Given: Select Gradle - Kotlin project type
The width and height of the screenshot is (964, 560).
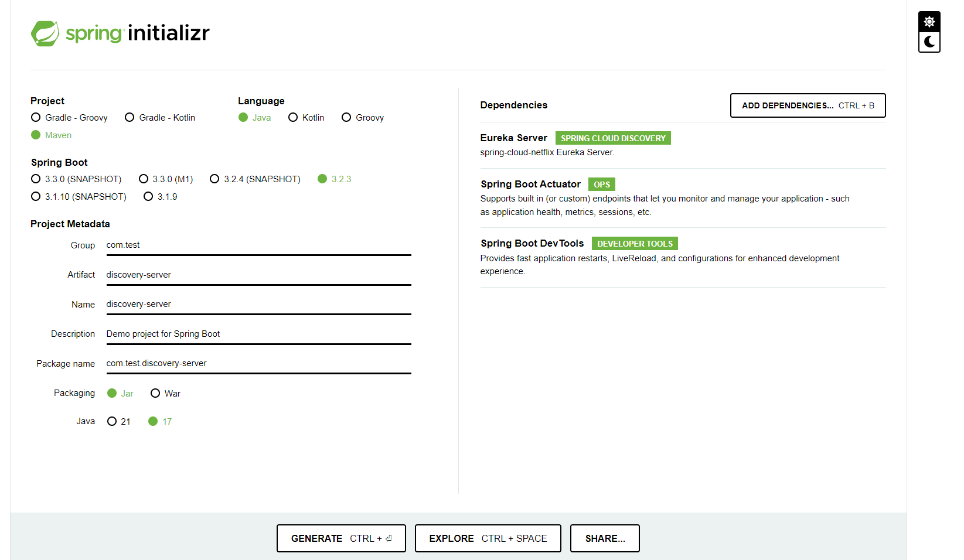Looking at the screenshot, I should click(160, 118).
